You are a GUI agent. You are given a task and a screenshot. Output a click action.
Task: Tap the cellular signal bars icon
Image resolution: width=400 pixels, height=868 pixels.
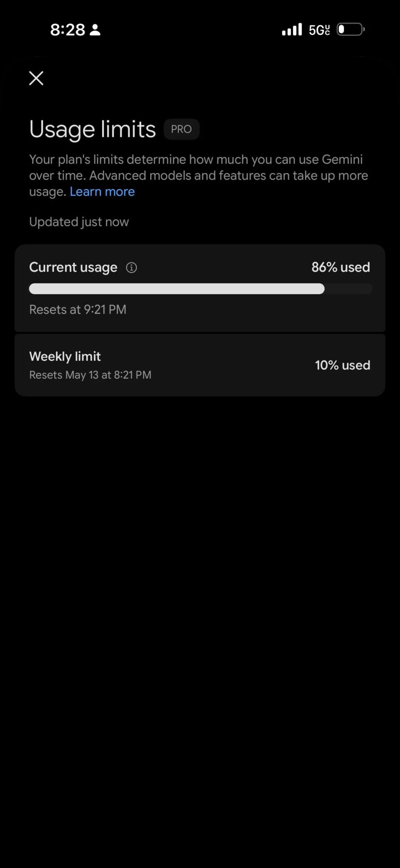292,29
